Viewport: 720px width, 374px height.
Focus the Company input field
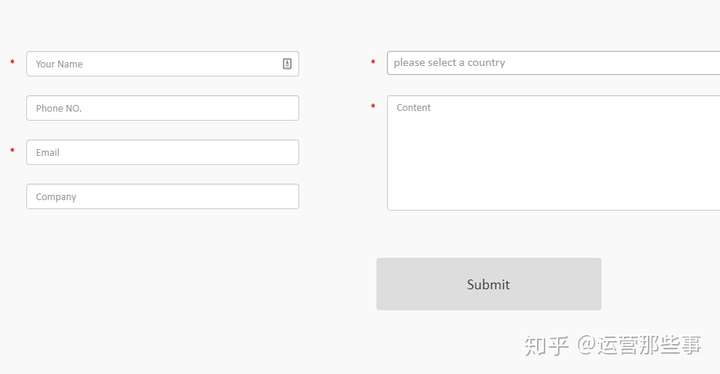point(163,196)
